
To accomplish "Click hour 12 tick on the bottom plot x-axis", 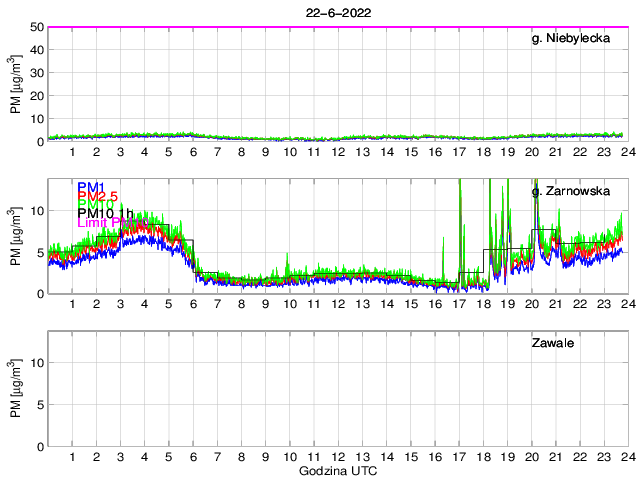I will pyautogui.click(x=338, y=456).
